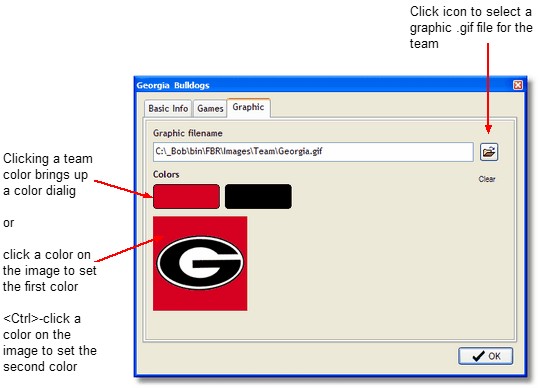
Task: Select the Graphic tab
Action: click(x=248, y=107)
